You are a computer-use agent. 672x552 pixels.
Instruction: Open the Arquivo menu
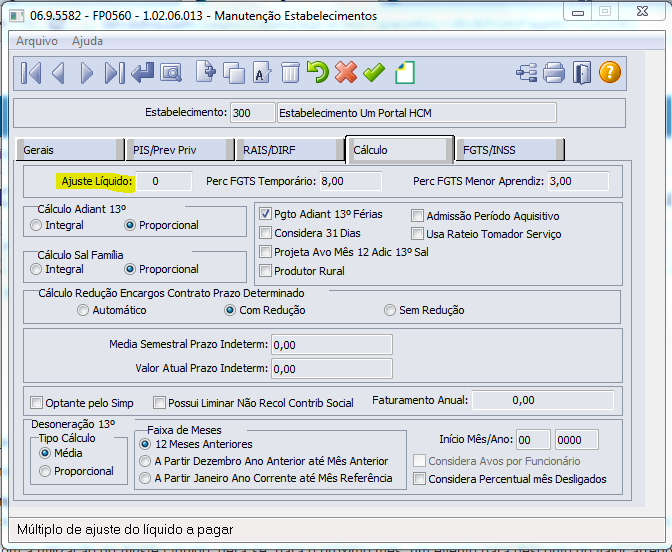37,41
